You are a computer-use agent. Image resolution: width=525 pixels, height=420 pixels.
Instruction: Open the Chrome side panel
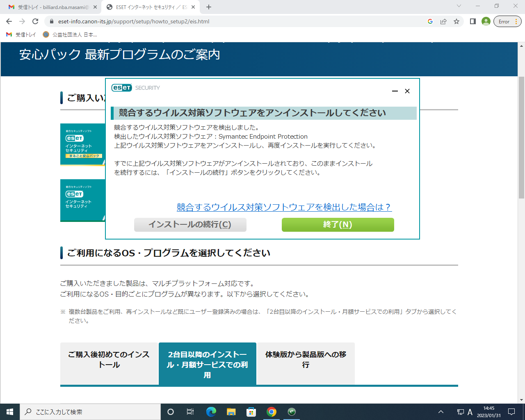click(x=473, y=21)
